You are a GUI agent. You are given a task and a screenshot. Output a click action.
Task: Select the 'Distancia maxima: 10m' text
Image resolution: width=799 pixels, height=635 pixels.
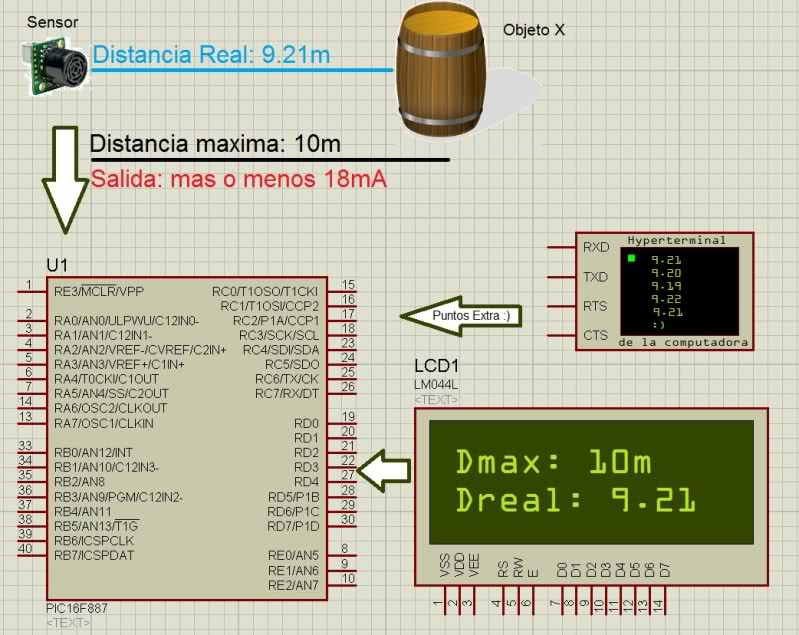pos(215,144)
